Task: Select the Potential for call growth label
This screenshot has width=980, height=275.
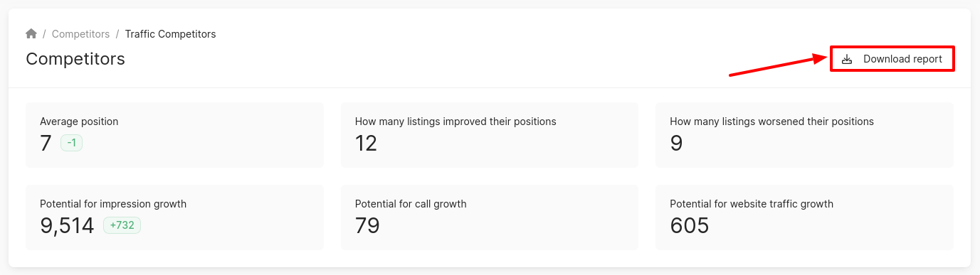Action: (411, 204)
